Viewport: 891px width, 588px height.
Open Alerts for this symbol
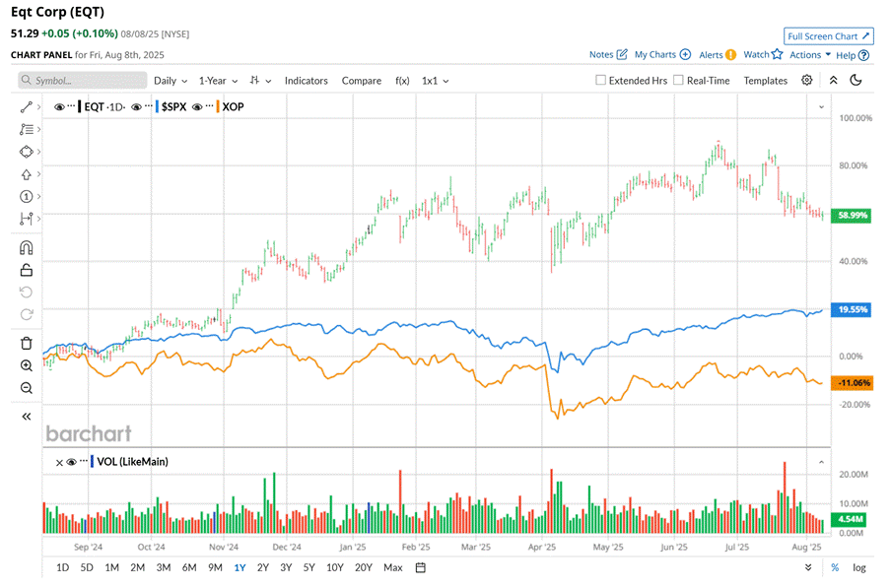(718, 54)
